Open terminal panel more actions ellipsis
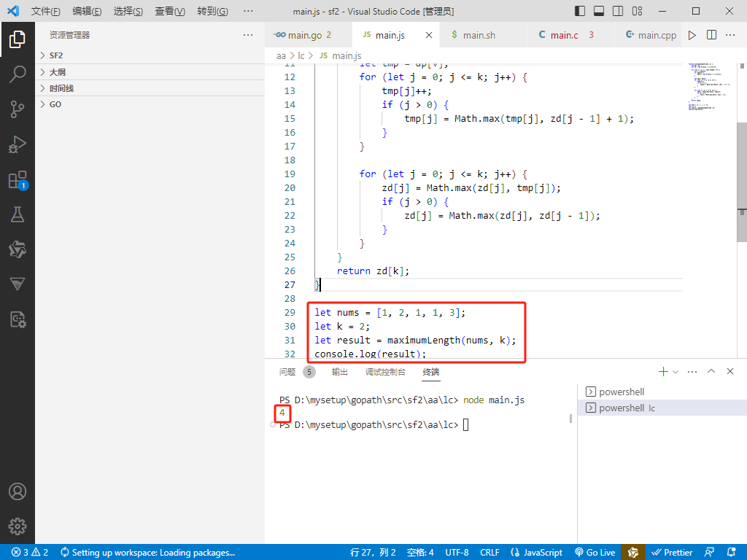The height and width of the screenshot is (560, 747). 692,371
